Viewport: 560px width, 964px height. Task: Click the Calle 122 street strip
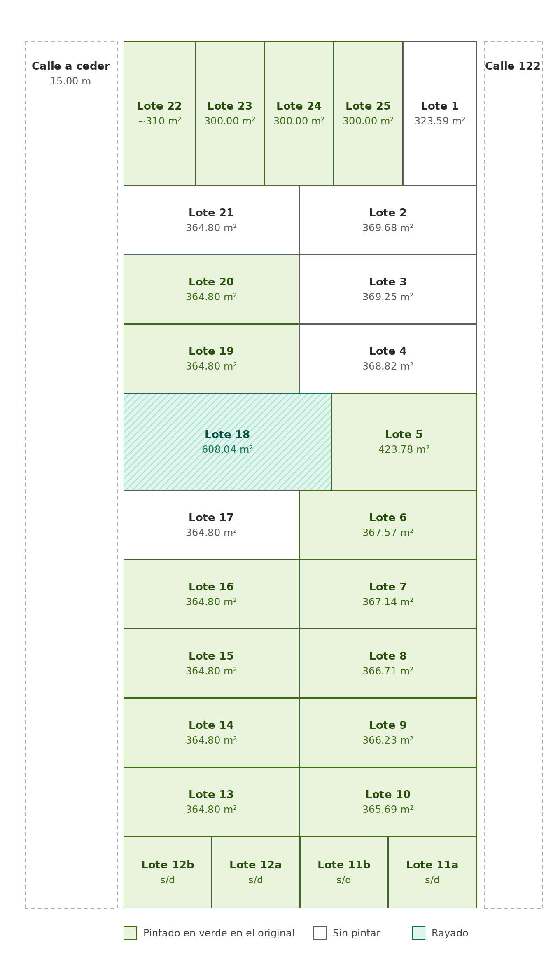click(x=513, y=475)
